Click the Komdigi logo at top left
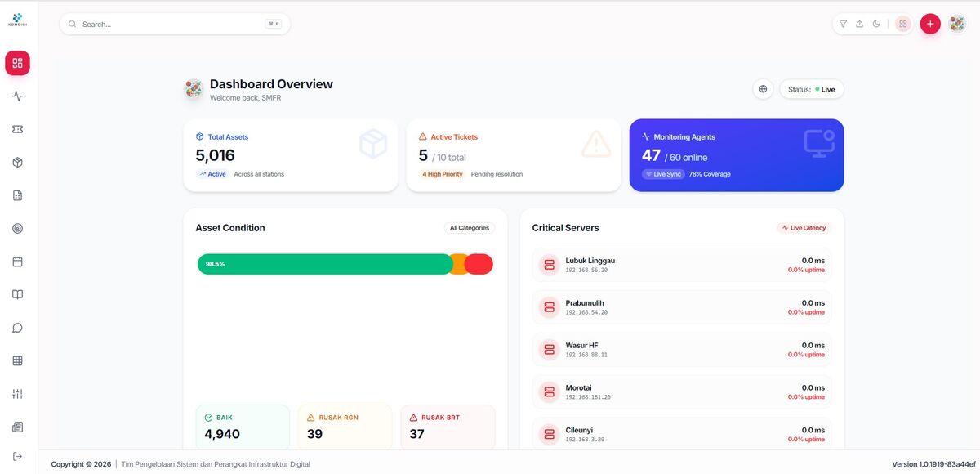 pos(17,19)
